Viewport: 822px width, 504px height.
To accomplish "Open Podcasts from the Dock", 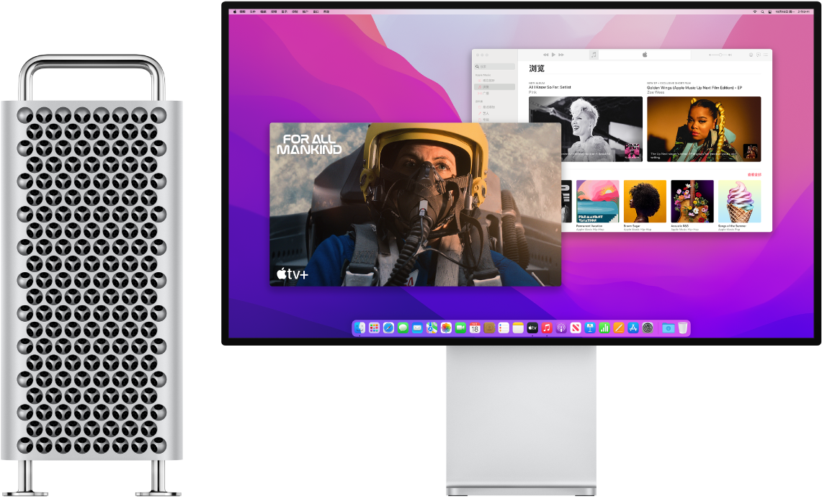I will 561,328.
